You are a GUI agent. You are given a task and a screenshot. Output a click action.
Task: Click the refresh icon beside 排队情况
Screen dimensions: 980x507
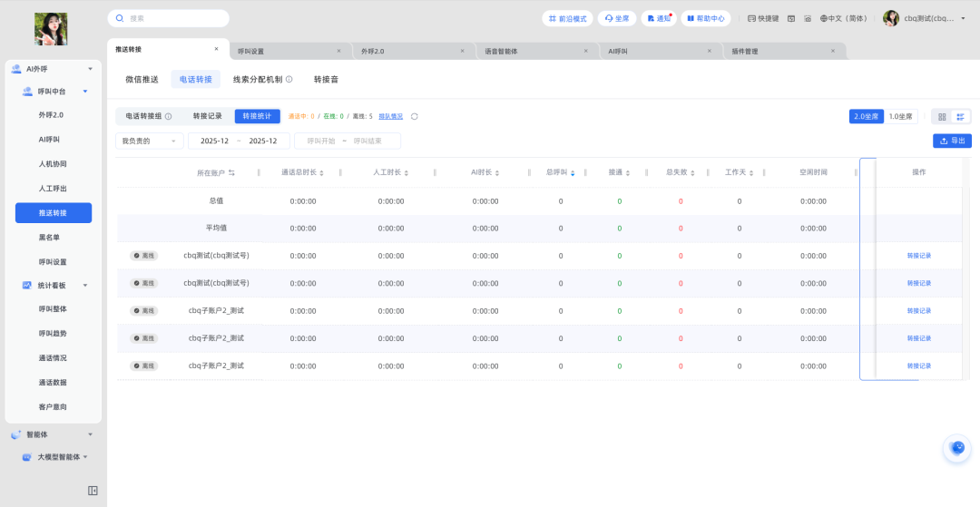click(x=415, y=116)
